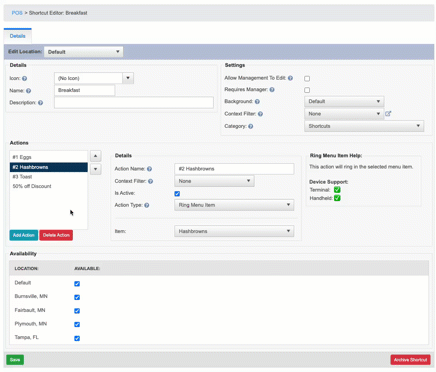
Task: Open Item Hashbrowns dropdown
Action: tap(234, 231)
